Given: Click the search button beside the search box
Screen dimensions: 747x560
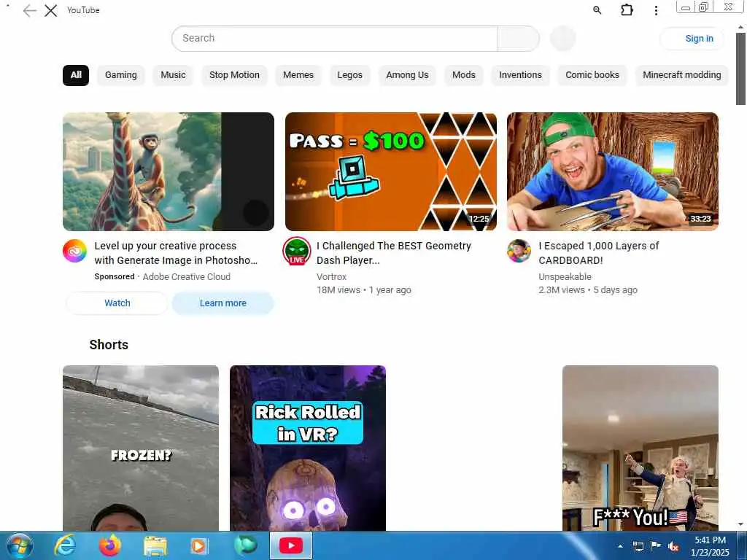Looking at the screenshot, I should pyautogui.click(x=519, y=39).
